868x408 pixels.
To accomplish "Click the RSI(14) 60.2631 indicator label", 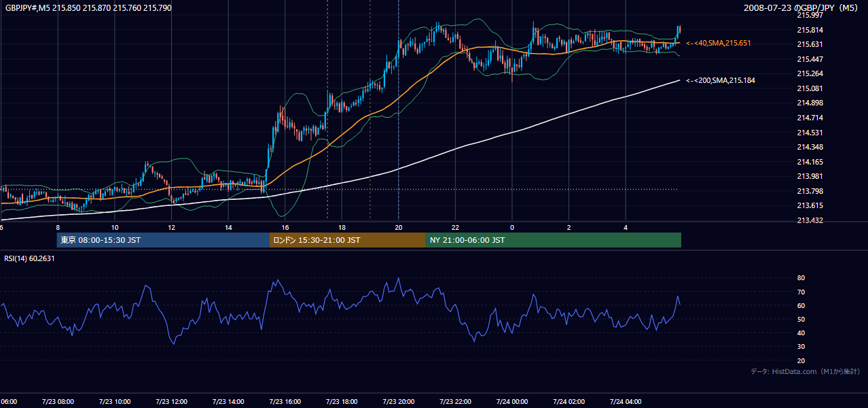I will [x=29, y=258].
